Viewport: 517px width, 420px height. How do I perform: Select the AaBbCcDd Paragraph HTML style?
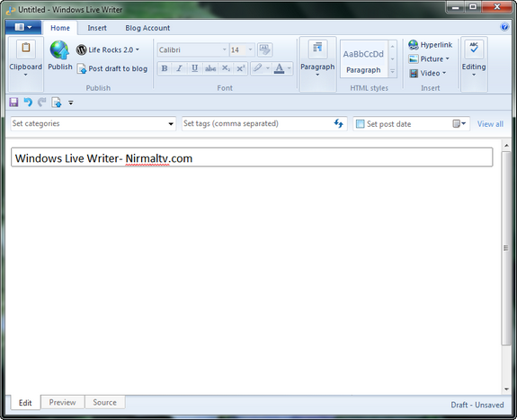tap(363, 59)
